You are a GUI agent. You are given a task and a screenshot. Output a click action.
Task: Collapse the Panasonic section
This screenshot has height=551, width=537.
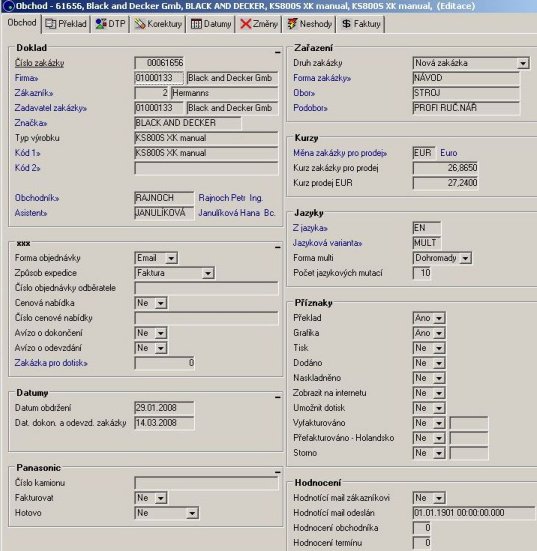click(277, 472)
